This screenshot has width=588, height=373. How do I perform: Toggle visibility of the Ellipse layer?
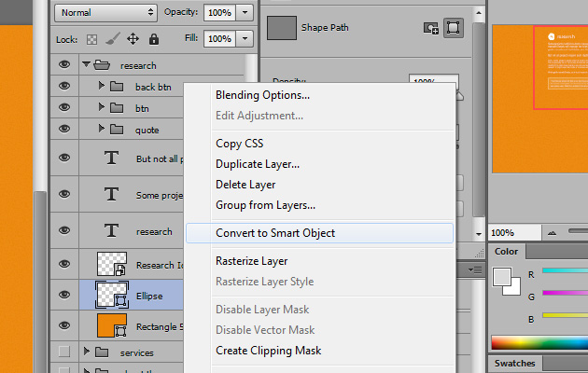(x=64, y=296)
